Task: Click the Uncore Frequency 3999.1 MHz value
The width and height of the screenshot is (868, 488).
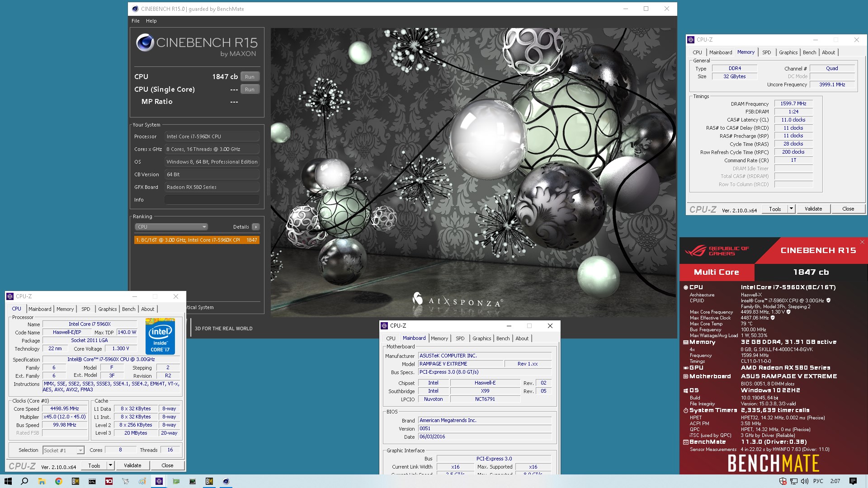Action: (x=832, y=84)
